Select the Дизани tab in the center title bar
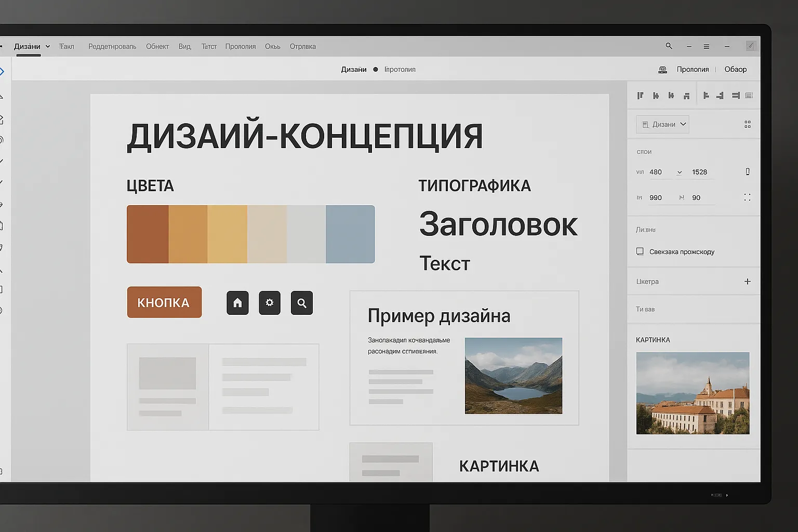This screenshot has height=532, width=798. click(354, 70)
